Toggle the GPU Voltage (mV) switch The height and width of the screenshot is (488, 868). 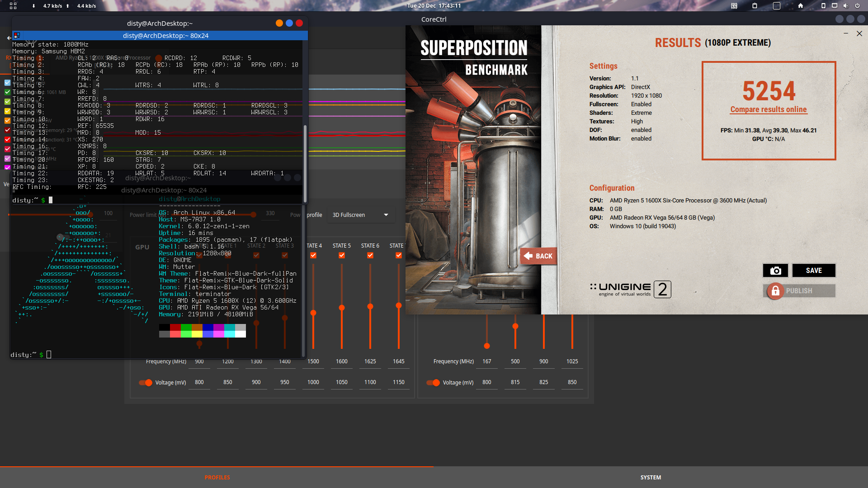coord(146,383)
